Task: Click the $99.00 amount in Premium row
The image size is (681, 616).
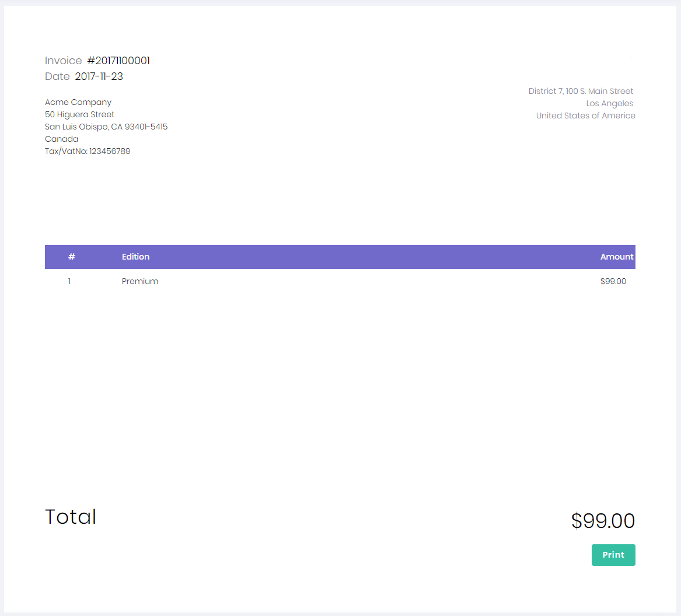Action: click(613, 281)
